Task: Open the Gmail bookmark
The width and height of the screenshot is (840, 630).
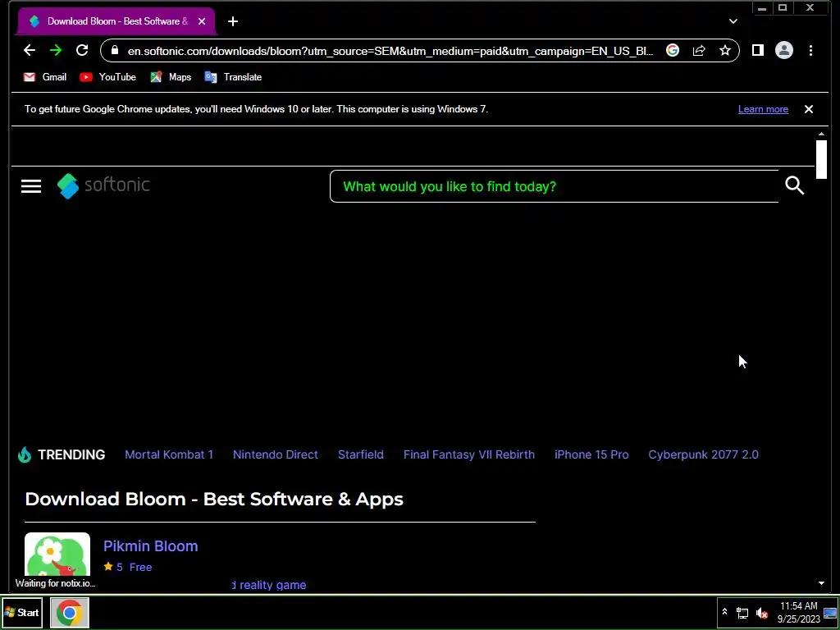Action: pyautogui.click(x=45, y=77)
